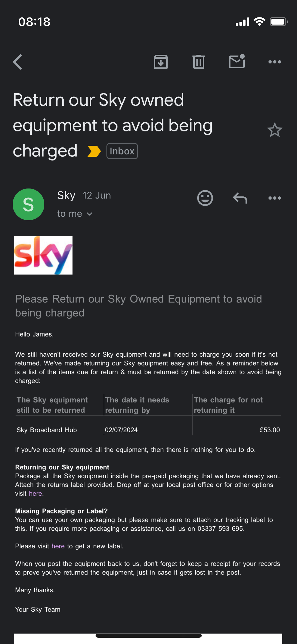Delete the email using the trash icon
The image size is (297, 644).
[199, 62]
